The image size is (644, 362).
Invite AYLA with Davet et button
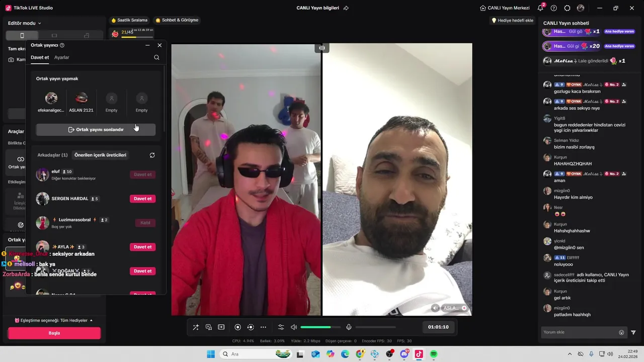tap(143, 247)
